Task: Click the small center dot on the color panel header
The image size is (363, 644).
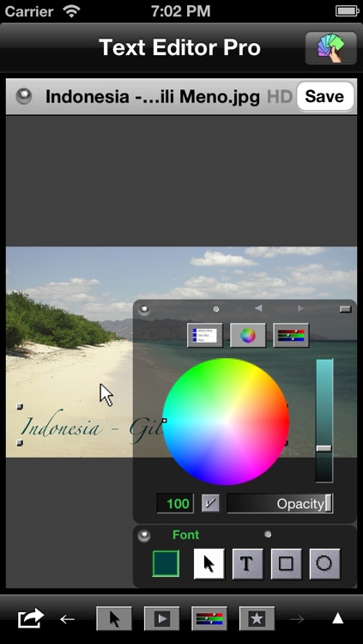Action: click(216, 309)
